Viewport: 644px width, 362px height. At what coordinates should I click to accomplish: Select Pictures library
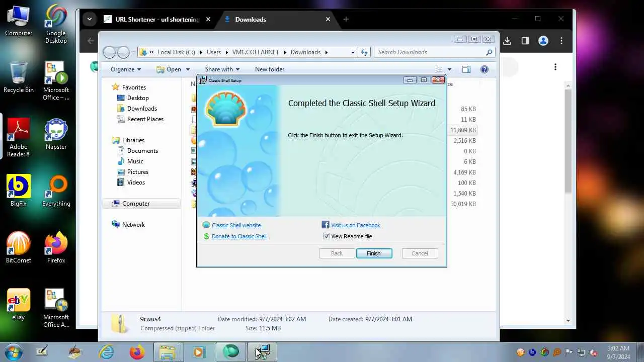[x=137, y=172]
